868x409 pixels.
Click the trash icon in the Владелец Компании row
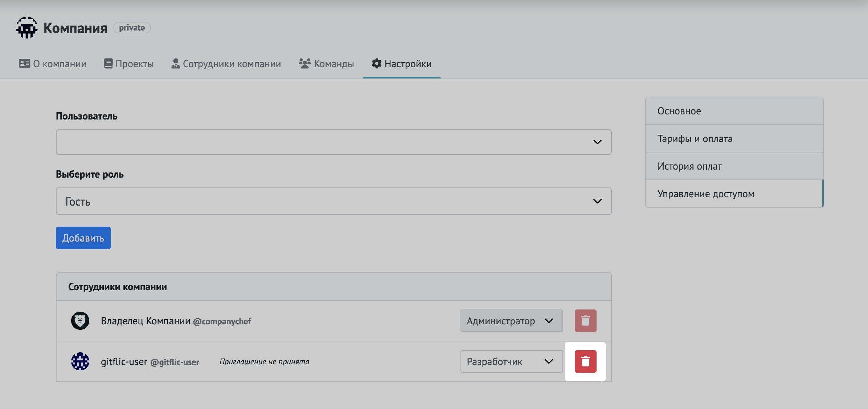585,320
